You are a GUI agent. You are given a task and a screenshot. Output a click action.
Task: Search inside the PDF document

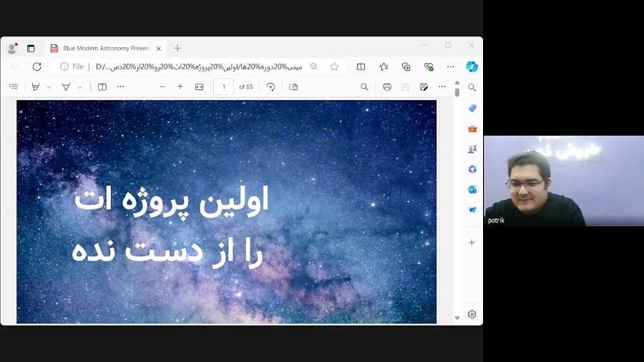[364, 87]
